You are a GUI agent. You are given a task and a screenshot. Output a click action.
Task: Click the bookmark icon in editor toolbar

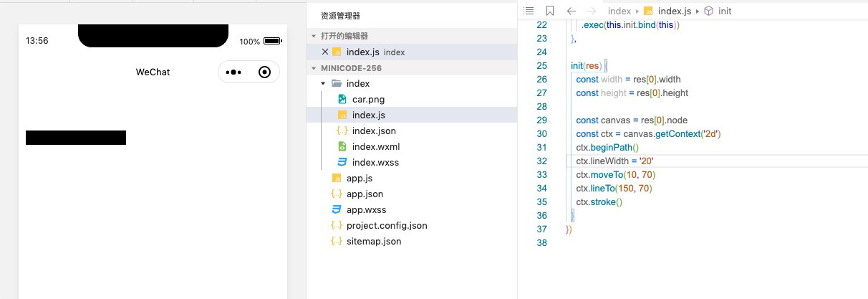(x=550, y=11)
